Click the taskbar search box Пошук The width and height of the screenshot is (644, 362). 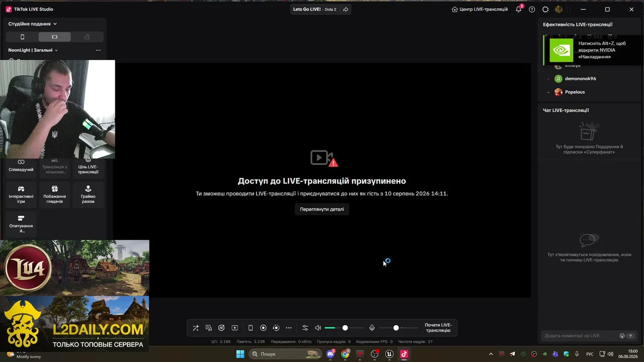(x=286, y=354)
